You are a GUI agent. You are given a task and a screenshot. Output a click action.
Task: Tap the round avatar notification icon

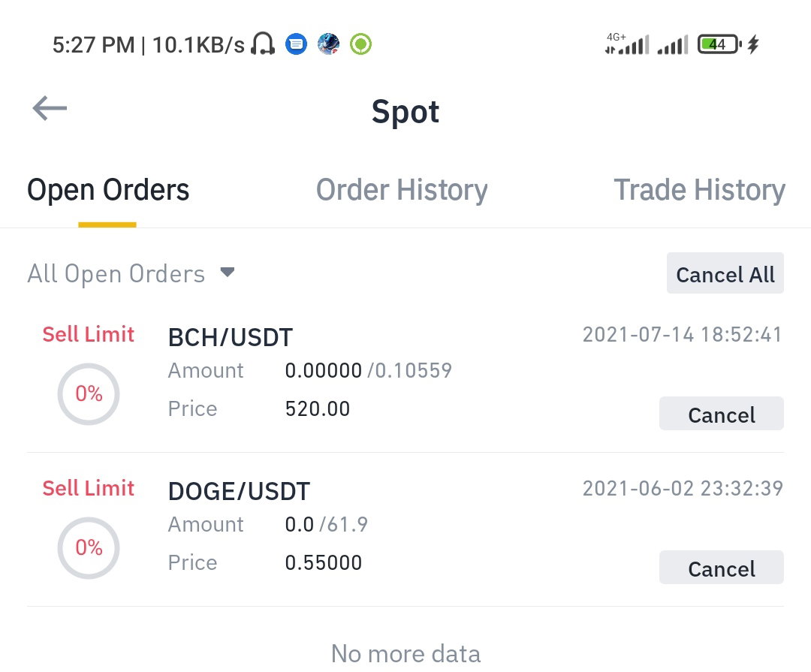[328, 44]
